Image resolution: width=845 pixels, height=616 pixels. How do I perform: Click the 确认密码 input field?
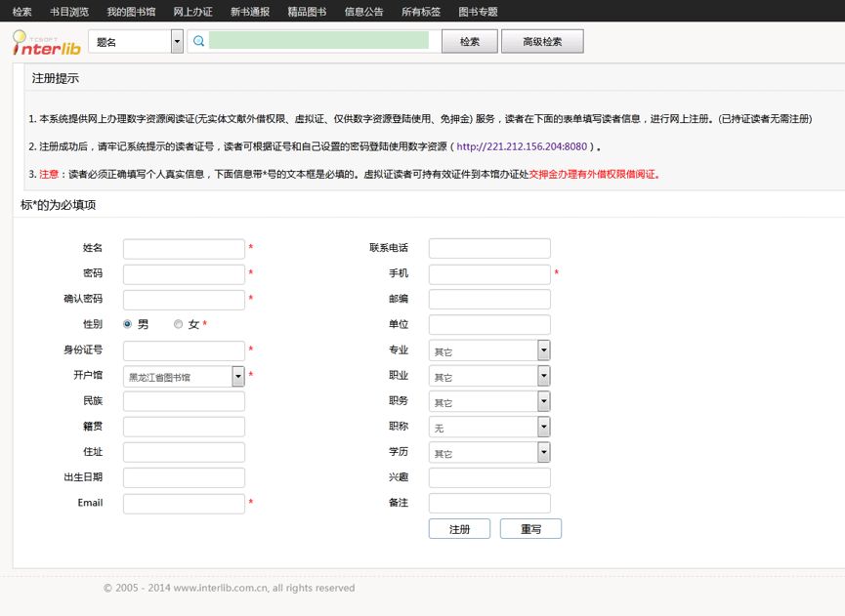tap(184, 300)
